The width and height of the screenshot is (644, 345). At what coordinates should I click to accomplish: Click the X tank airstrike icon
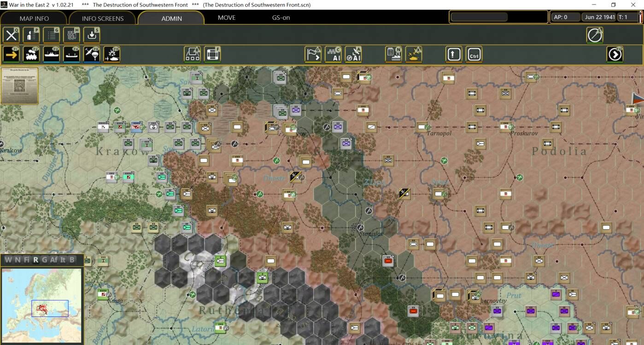[x=414, y=54]
